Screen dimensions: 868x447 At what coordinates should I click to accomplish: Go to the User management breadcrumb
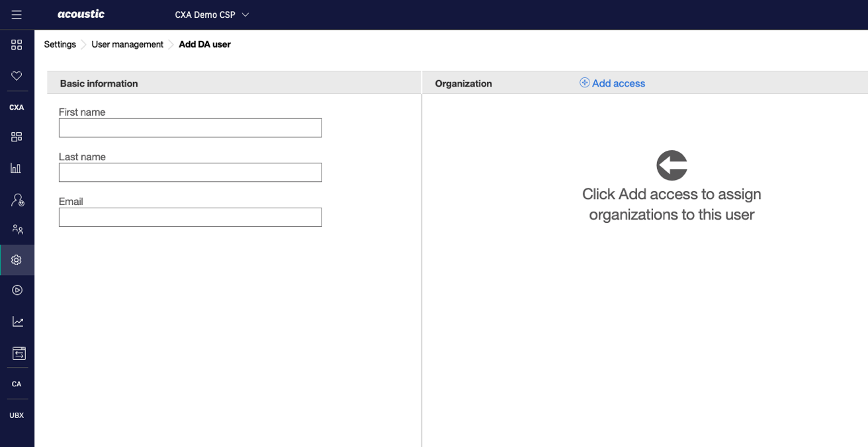pos(127,44)
